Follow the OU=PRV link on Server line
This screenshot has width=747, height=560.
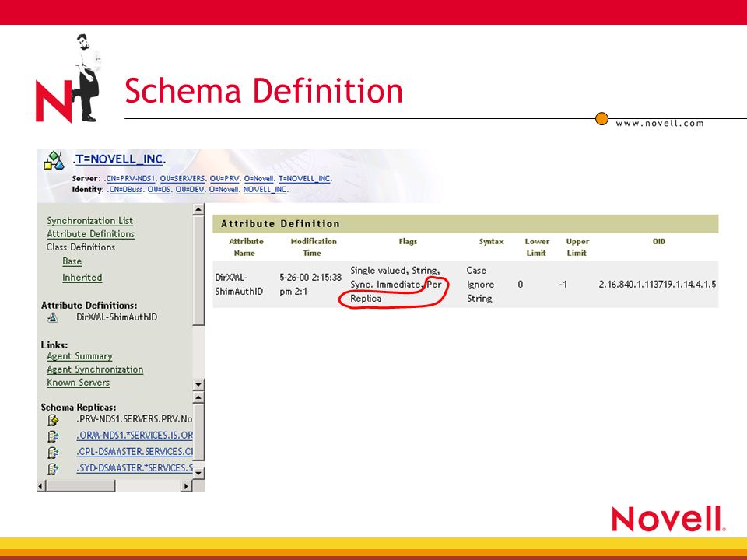pyautogui.click(x=225, y=179)
